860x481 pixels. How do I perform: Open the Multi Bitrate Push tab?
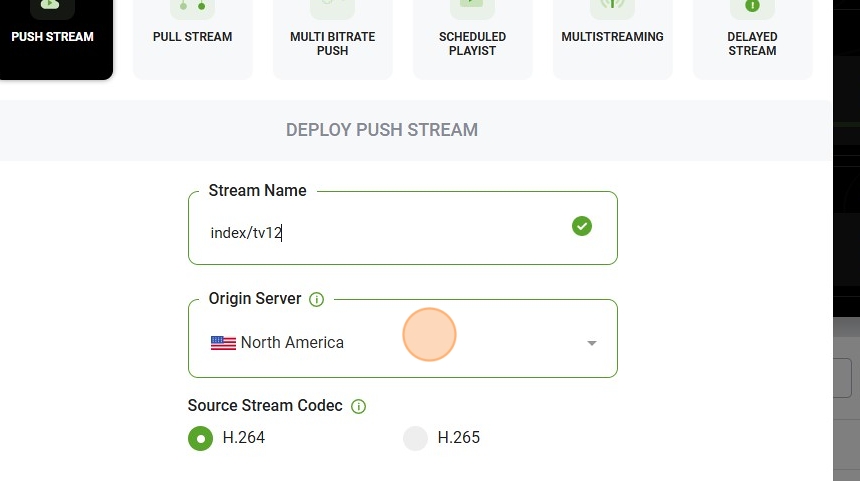pos(332,39)
